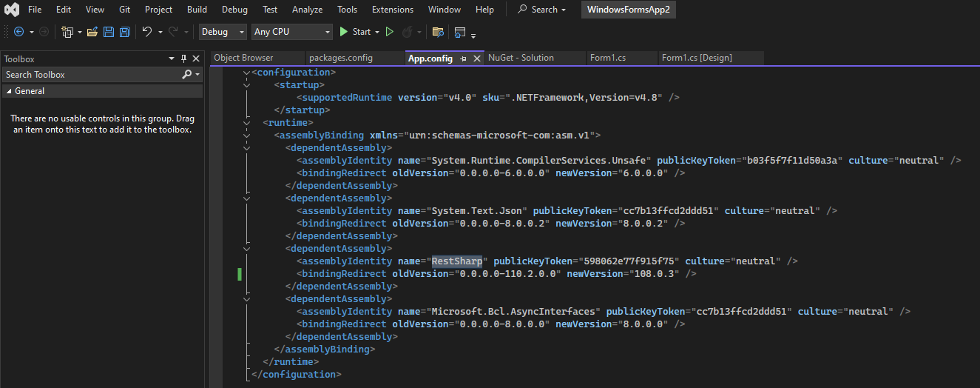Click the Search box in title bar
Screen dimensions: 980x388
pyautogui.click(x=542, y=10)
